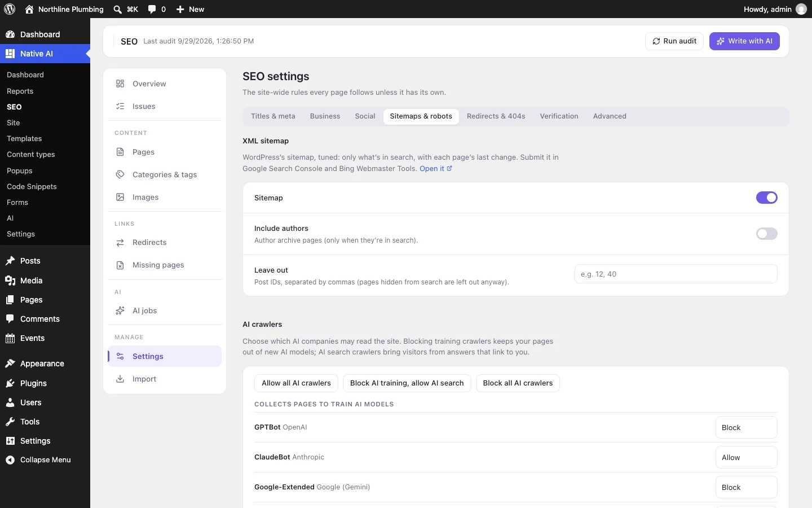
Task: Switch to the Advanced tab
Action: (x=610, y=116)
